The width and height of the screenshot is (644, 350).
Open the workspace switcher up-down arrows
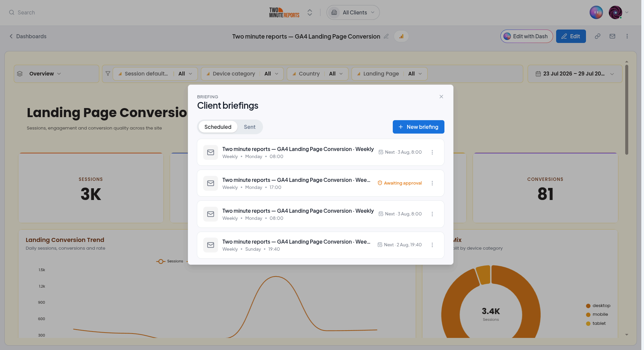coord(310,12)
